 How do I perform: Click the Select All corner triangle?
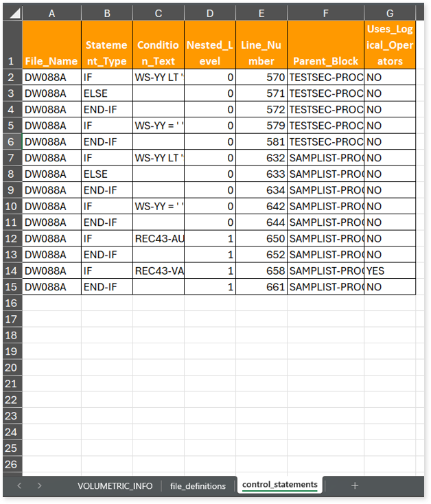(x=12, y=13)
